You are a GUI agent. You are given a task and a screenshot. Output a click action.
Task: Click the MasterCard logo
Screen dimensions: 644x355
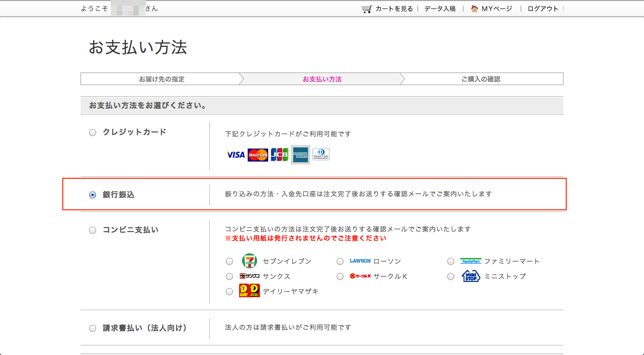click(x=258, y=155)
